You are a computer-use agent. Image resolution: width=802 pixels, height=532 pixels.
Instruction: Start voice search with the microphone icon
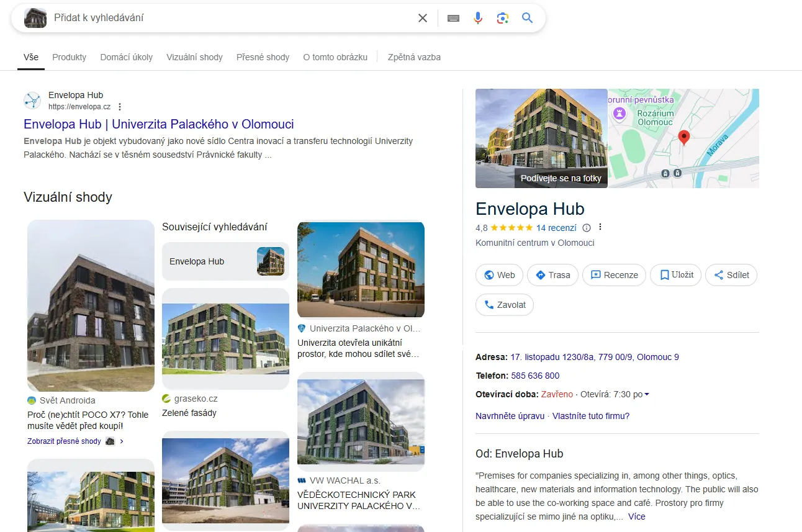coord(478,18)
